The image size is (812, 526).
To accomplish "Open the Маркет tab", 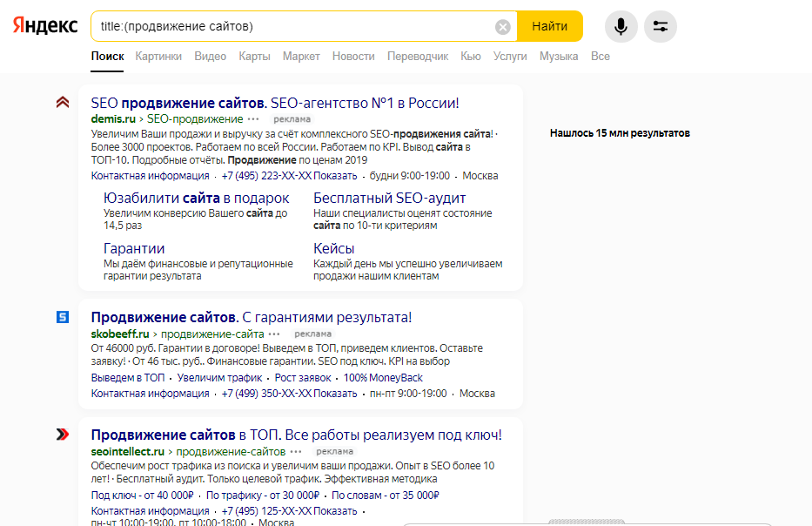I will [x=301, y=57].
